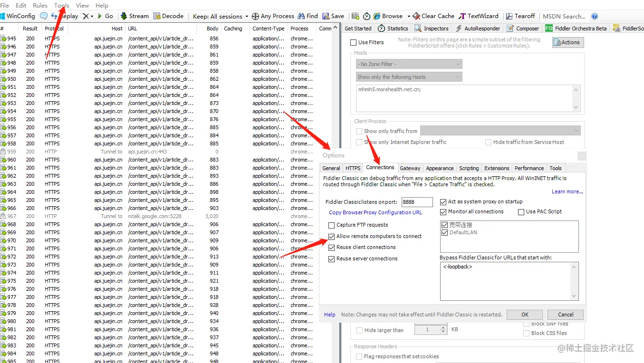The width and height of the screenshot is (644, 363).
Task: Uncheck the DefaultLAN connection
Action: click(445, 232)
